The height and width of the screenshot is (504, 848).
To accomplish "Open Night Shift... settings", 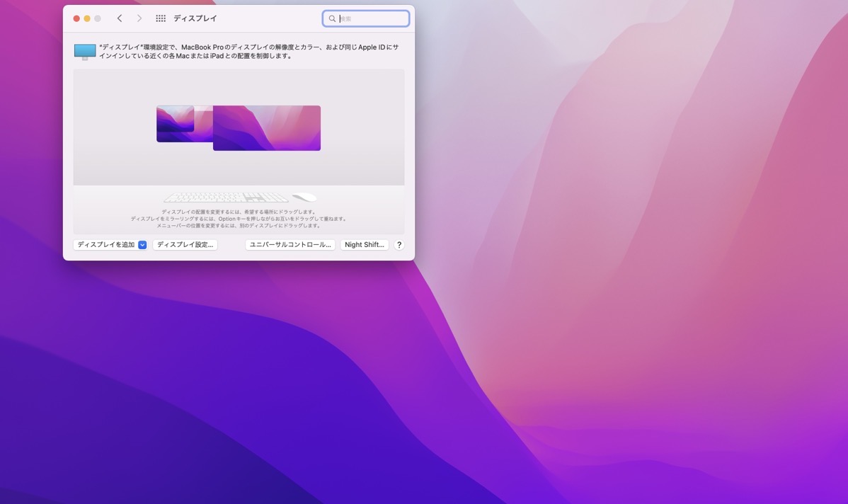I will click(x=365, y=245).
